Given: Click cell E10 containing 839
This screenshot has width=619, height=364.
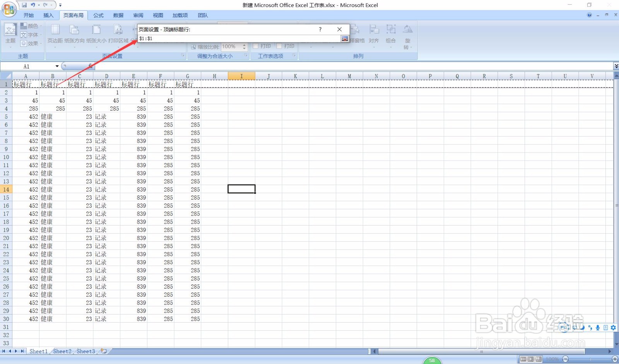Looking at the screenshot, I should point(133,157).
